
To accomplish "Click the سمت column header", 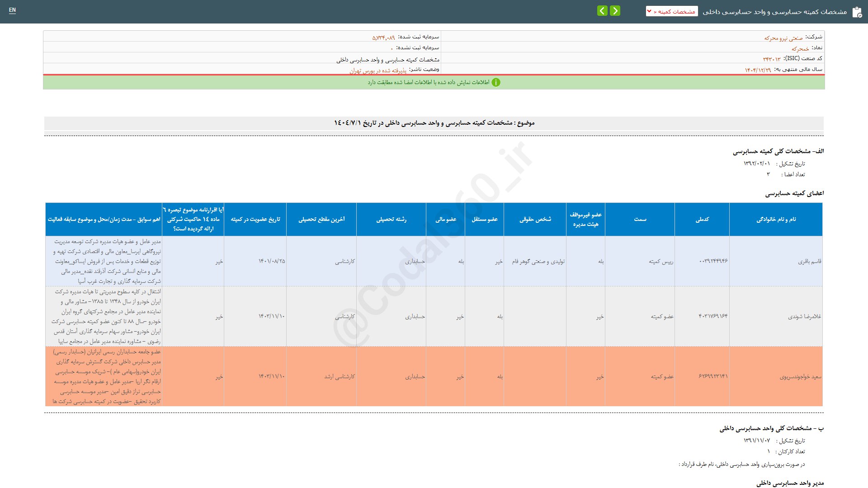I will [640, 219].
